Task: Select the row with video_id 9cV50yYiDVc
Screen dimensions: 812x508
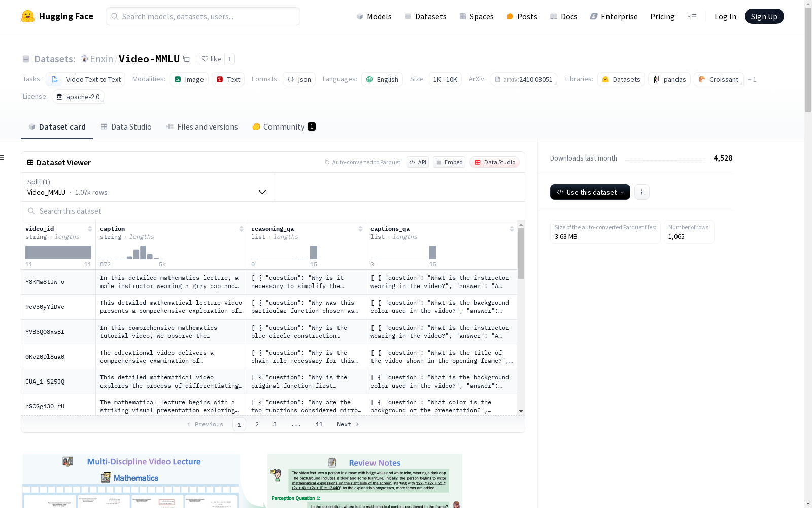Action: pos(269,307)
